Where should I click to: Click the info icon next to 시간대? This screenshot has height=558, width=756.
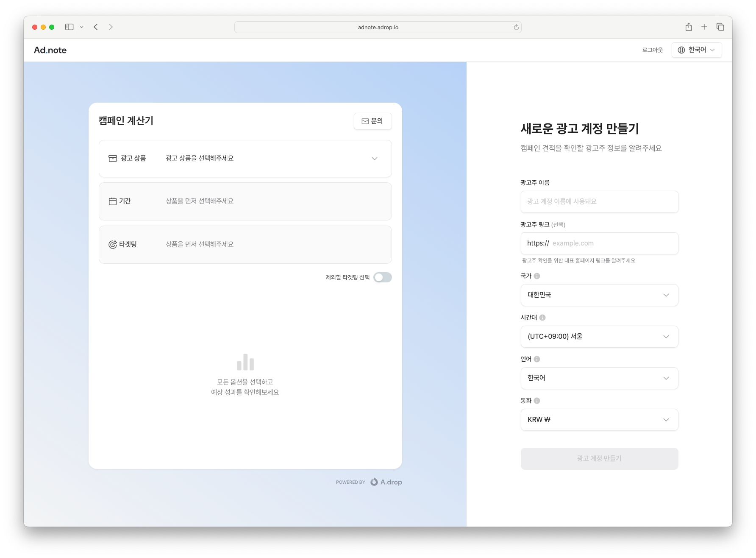542,318
